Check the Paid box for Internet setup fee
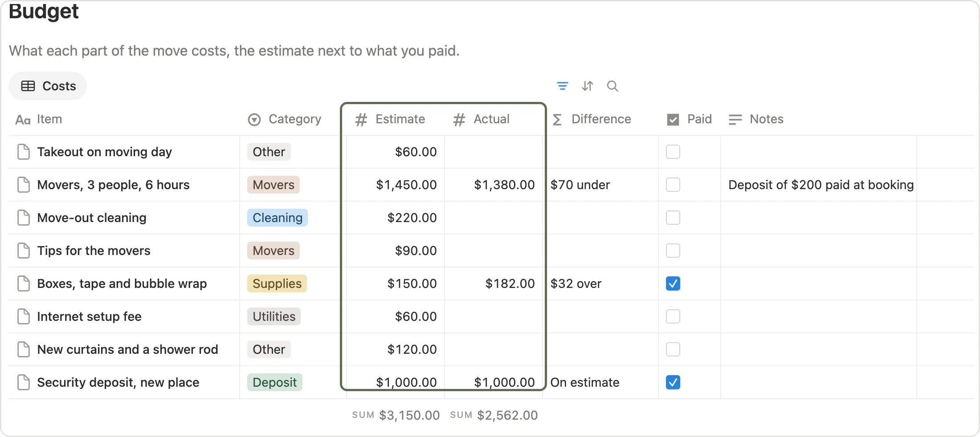The height and width of the screenshot is (437, 980). coord(673,316)
